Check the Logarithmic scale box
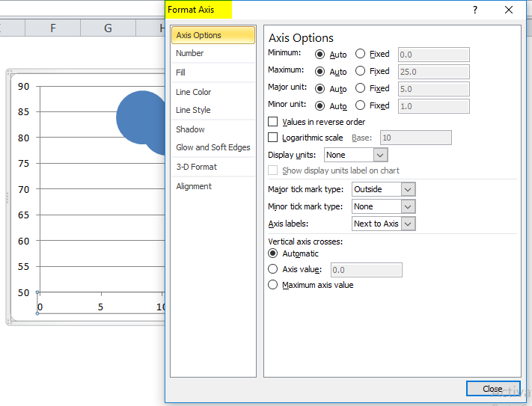Viewport: 532px width, 406px height. pyautogui.click(x=273, y=138)
